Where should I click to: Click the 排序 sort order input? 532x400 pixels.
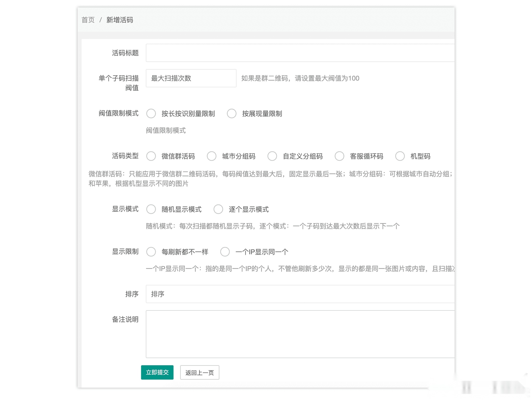tap(285, 294)
